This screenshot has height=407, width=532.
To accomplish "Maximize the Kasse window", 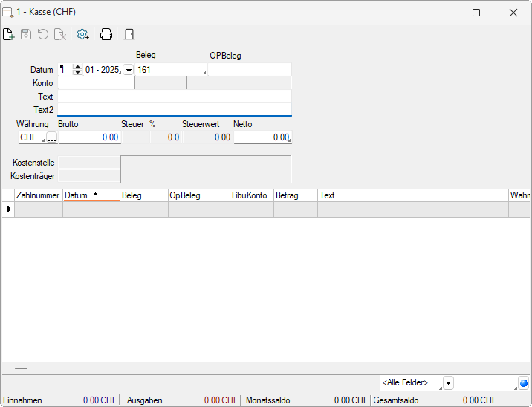I will [476, 13].
